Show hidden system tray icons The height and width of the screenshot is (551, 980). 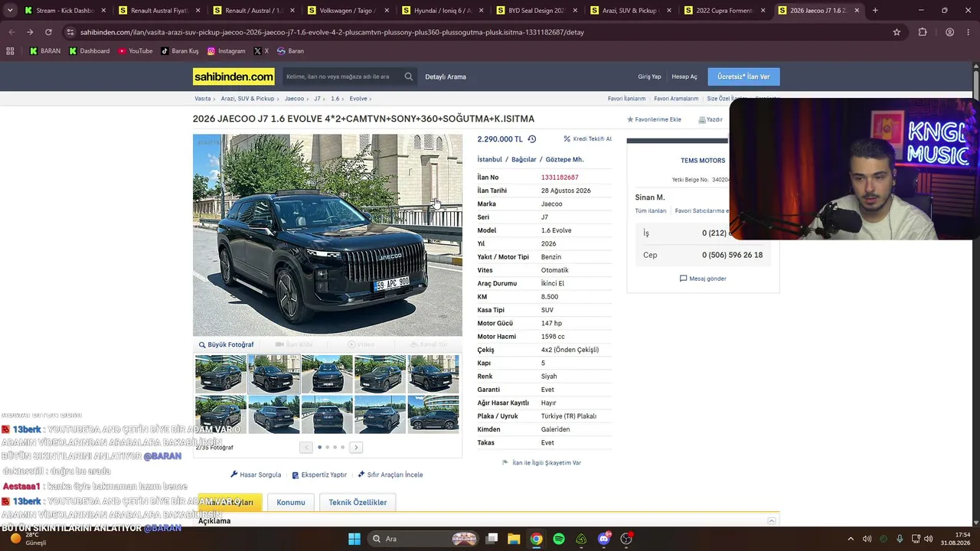(850, 539)
